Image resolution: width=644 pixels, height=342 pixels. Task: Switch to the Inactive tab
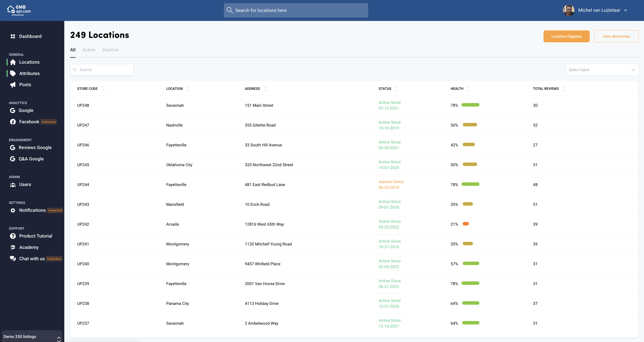click(110, 50)
